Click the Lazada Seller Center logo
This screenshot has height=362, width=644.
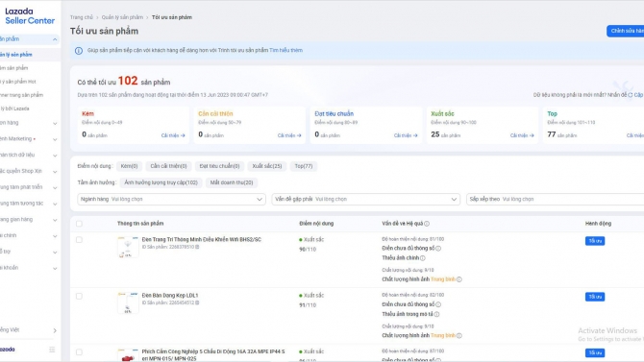tap(30, 16)
